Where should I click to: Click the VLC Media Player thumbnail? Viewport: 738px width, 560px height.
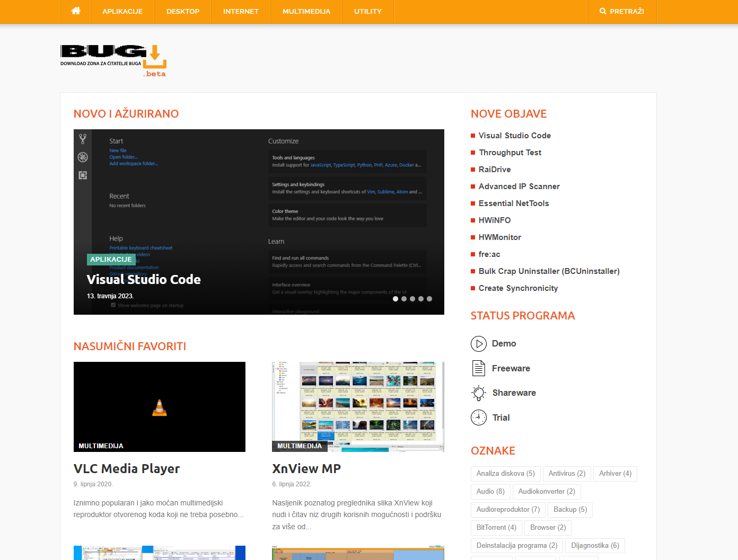160,407
